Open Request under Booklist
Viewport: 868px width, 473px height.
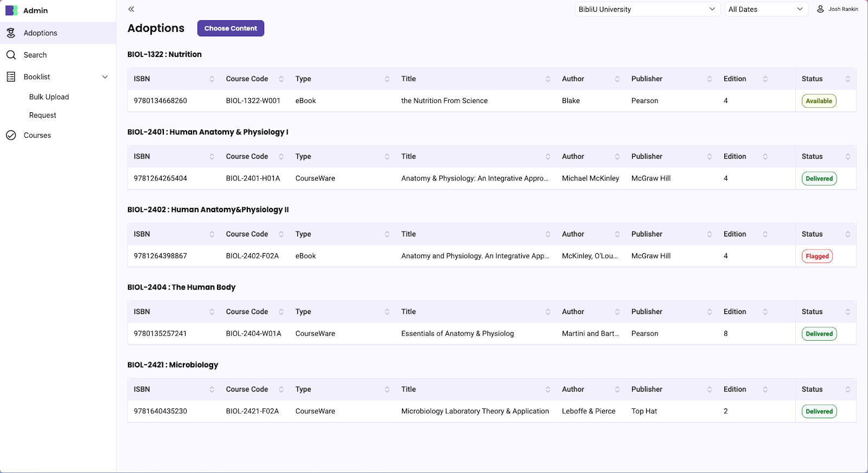[43, 116]
